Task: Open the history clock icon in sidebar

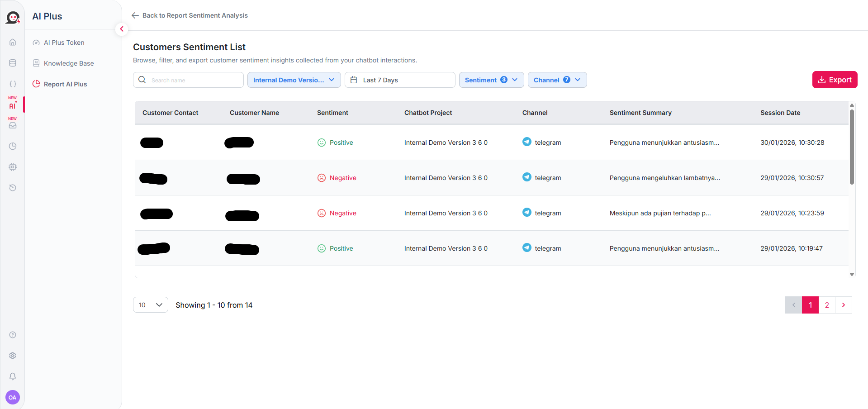Action: 13,188
